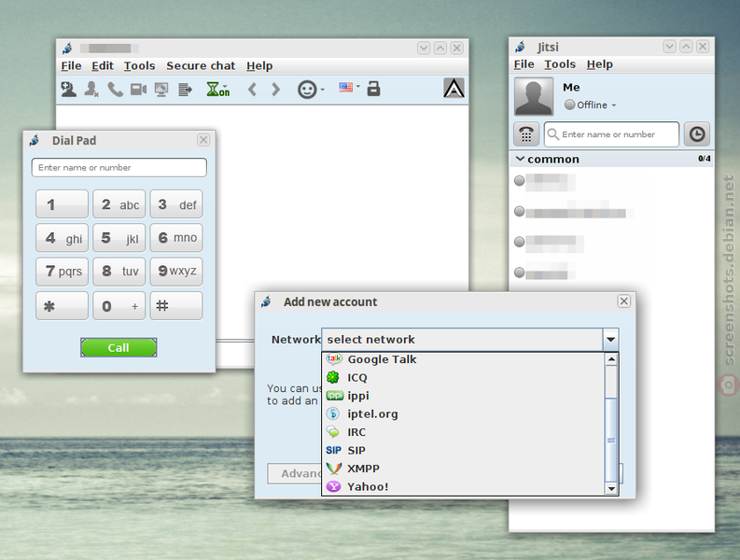Click the dial pad hash key
This screenshot has height=560, width=740.
[176, 306]
